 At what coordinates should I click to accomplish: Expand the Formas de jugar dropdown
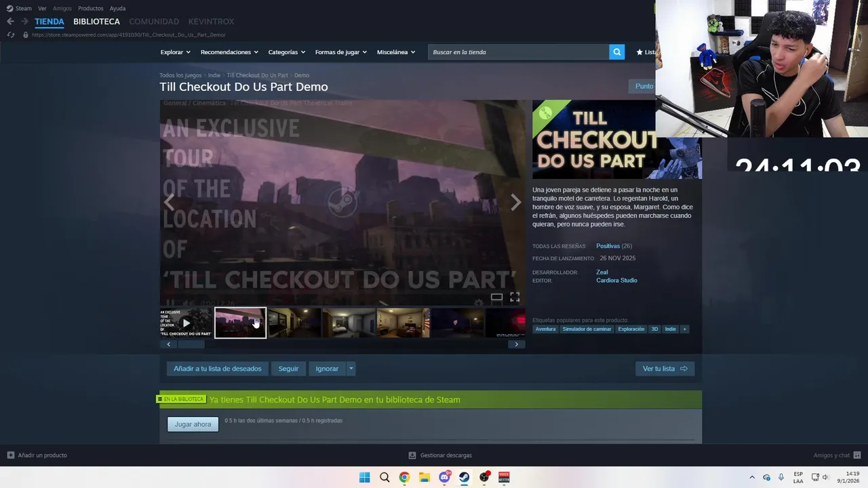click(341, 52)
